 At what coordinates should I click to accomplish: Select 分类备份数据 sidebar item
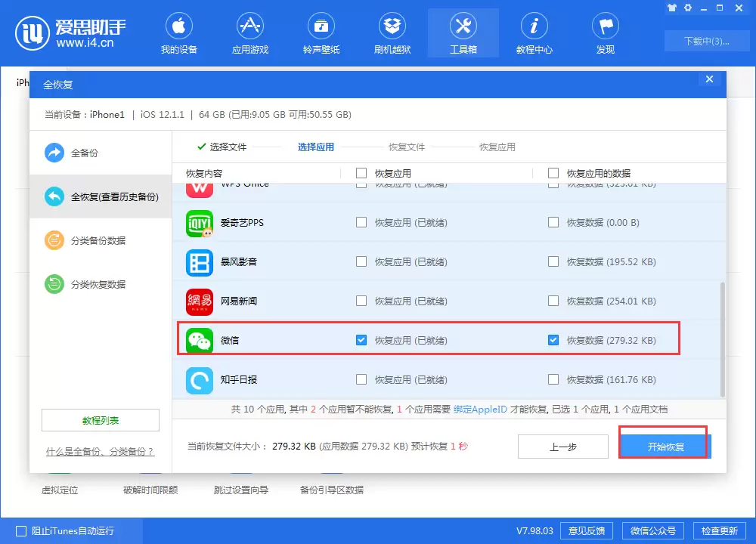coord(101,240)
